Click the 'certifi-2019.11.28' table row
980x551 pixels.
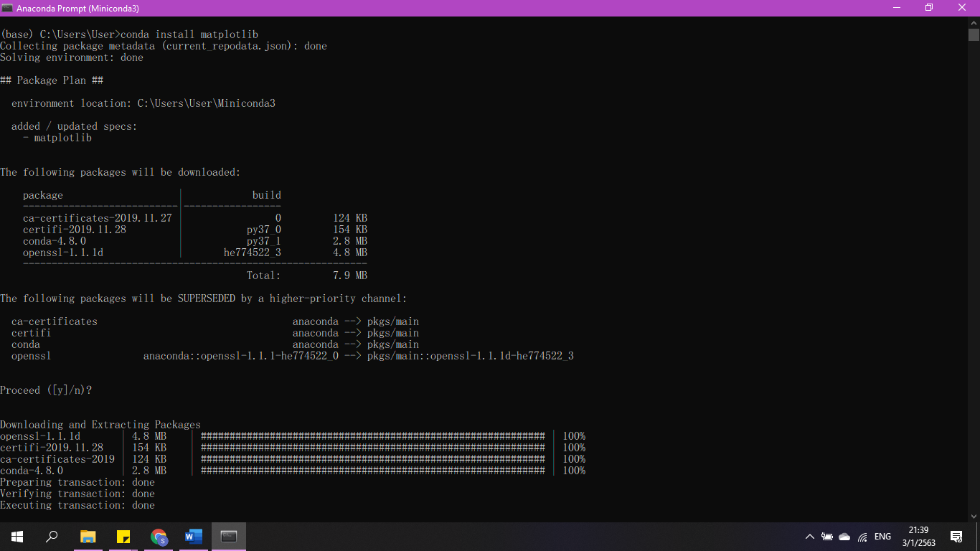[195, 230]
